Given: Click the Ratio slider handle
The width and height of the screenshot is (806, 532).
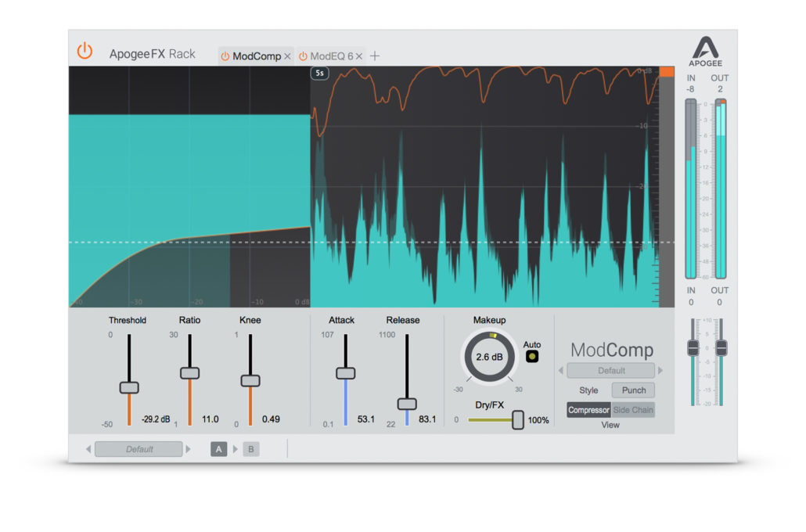Looking at the screenshot, I should click(189, 373).
